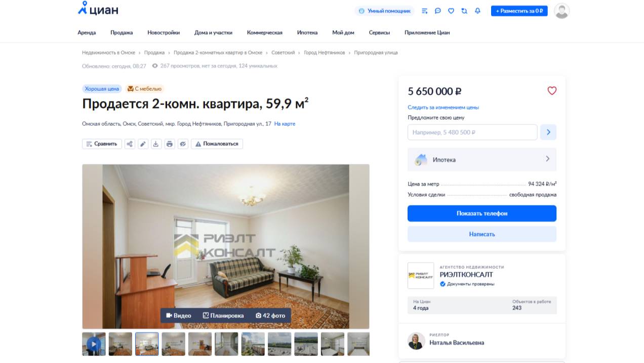Expand the Ипотека section chevron
This screenshot has height=363, width=644.
pyautogui.click(x=547, y=159)
